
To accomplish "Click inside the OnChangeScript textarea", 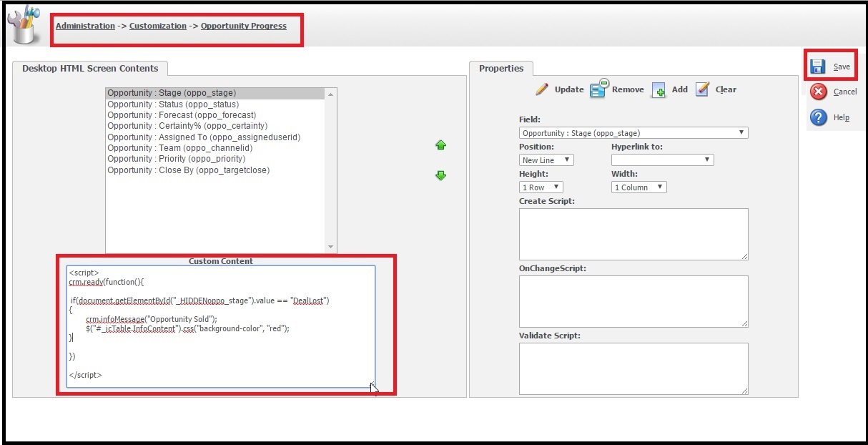I will coord(633,302).
